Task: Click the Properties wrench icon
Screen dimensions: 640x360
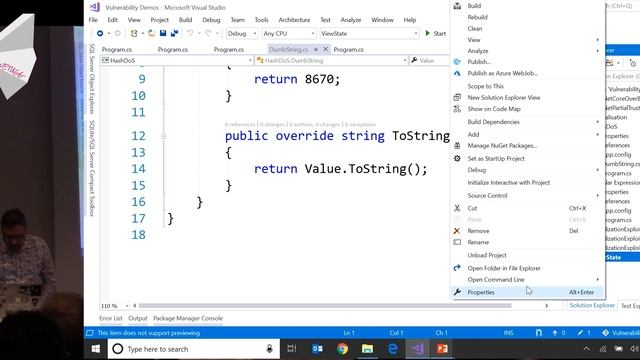Action: (x=457, y=292)
